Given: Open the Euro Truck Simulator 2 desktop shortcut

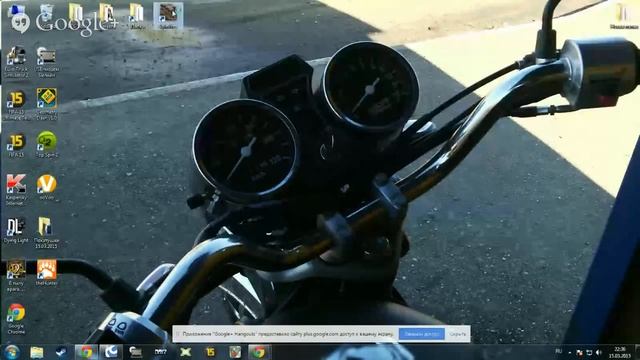Looking at the screenshot, I should point(16,61).
